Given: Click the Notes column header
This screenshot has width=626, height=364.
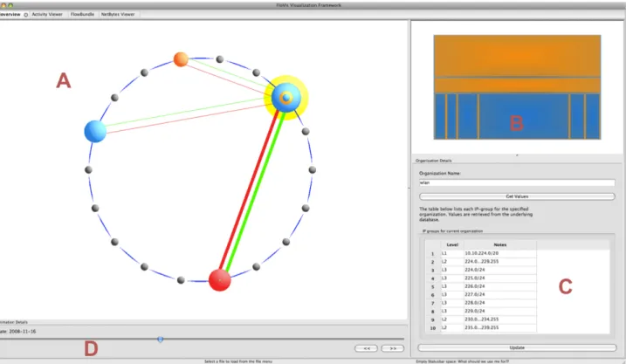Looking at the screenshot, I should (x=500, y=244).
